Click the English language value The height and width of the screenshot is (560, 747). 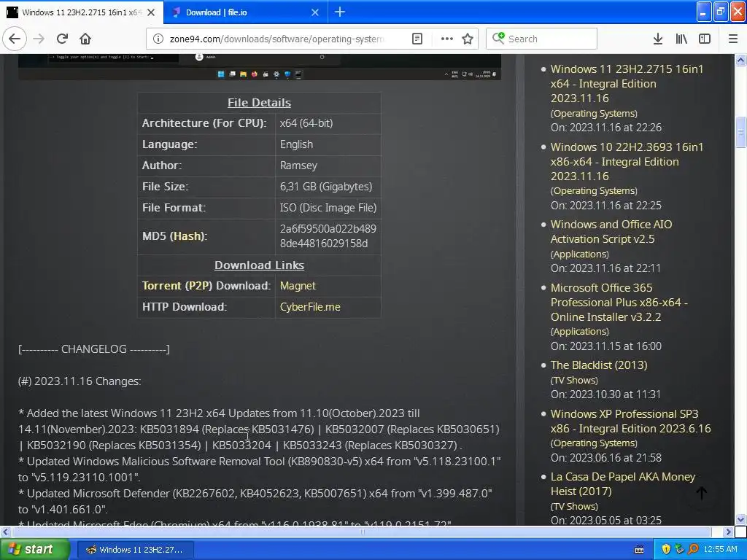click(x=296, y=144)
